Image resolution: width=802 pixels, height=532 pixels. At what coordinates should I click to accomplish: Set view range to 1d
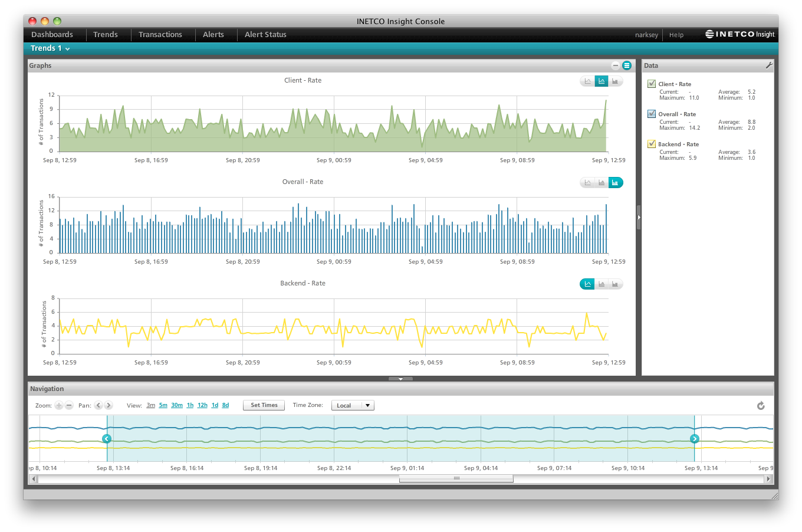[215, 405]
